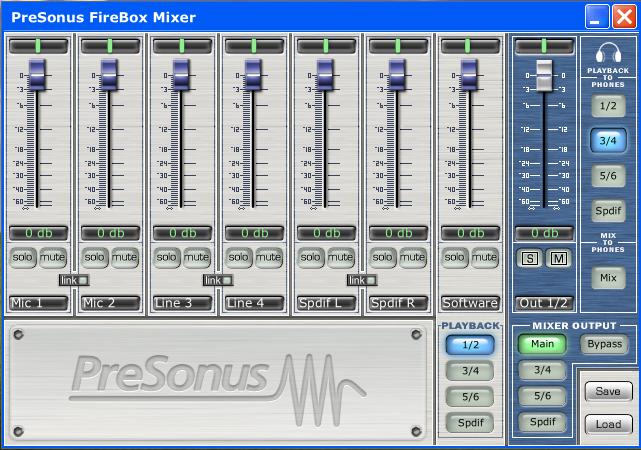The height and width of the screenshot is (450, 641).
Task: Click the Mic 1 volume fader handle
Action: click(37, 75)
